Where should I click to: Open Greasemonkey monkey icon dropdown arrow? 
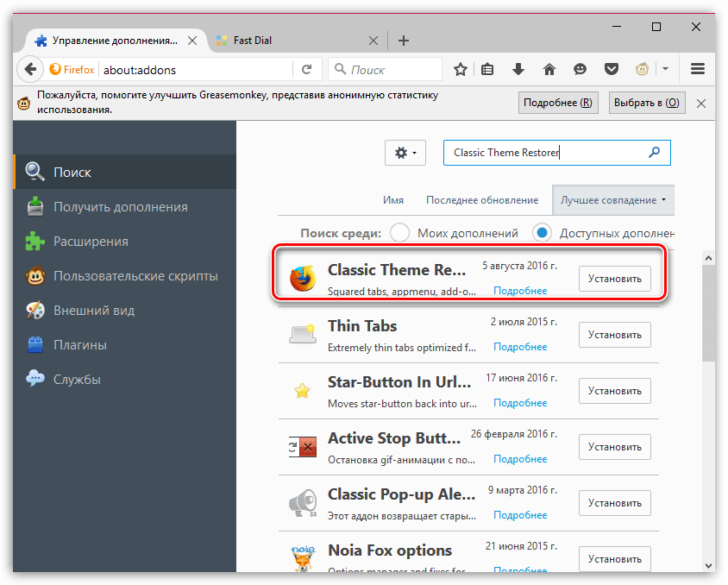click(x=665, y=69)
